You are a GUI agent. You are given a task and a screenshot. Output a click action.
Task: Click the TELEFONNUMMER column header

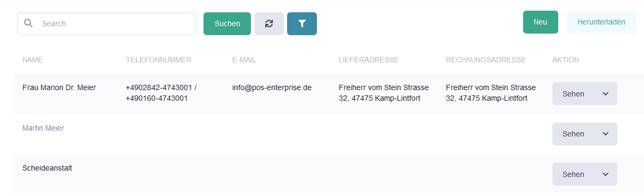[x=158, y=60]
